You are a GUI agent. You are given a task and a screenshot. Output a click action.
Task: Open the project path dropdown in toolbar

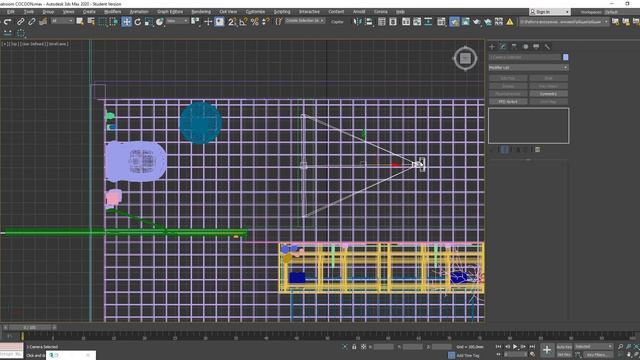564,22
